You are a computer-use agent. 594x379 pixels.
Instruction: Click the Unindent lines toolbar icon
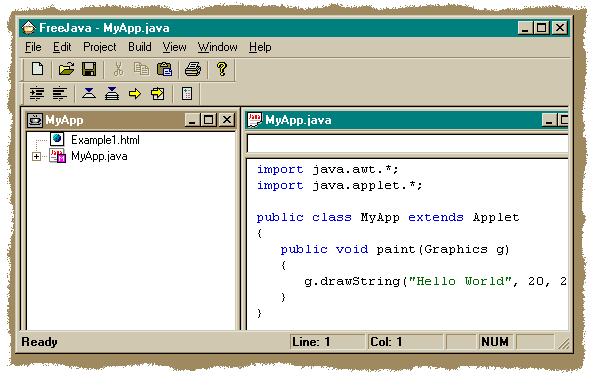coord(60,93)
